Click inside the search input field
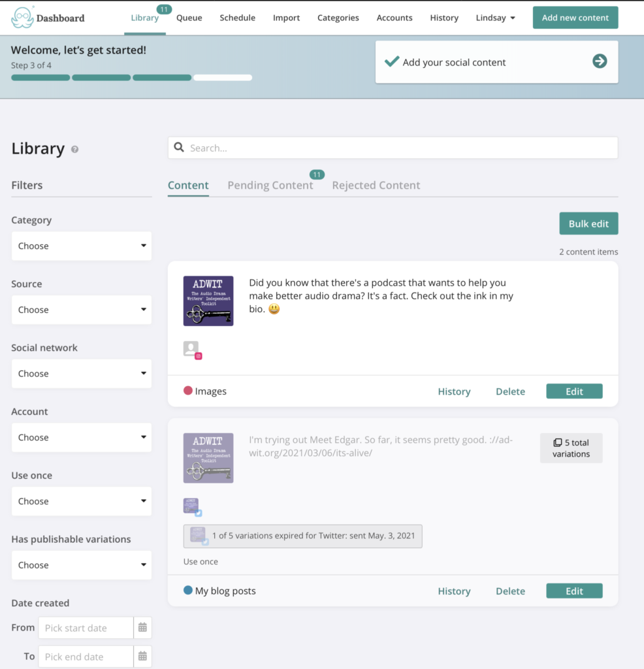 pos(392,148)
